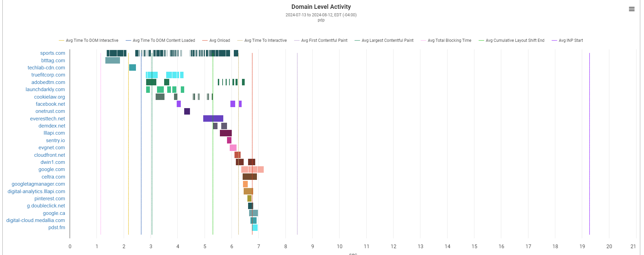
Task: Click the evgnet.com pink activity bar
Action: click(233, 148)
